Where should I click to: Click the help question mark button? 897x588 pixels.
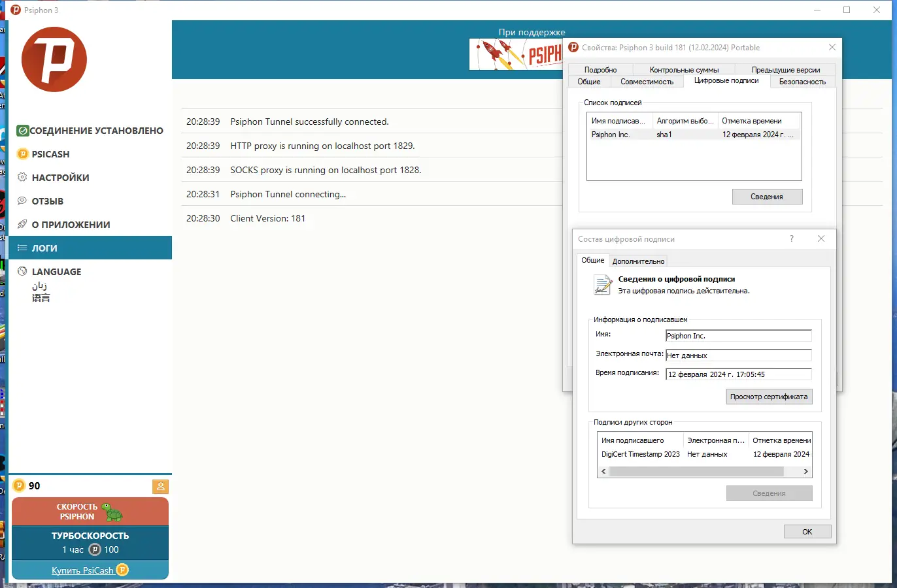tap(792, 239)
